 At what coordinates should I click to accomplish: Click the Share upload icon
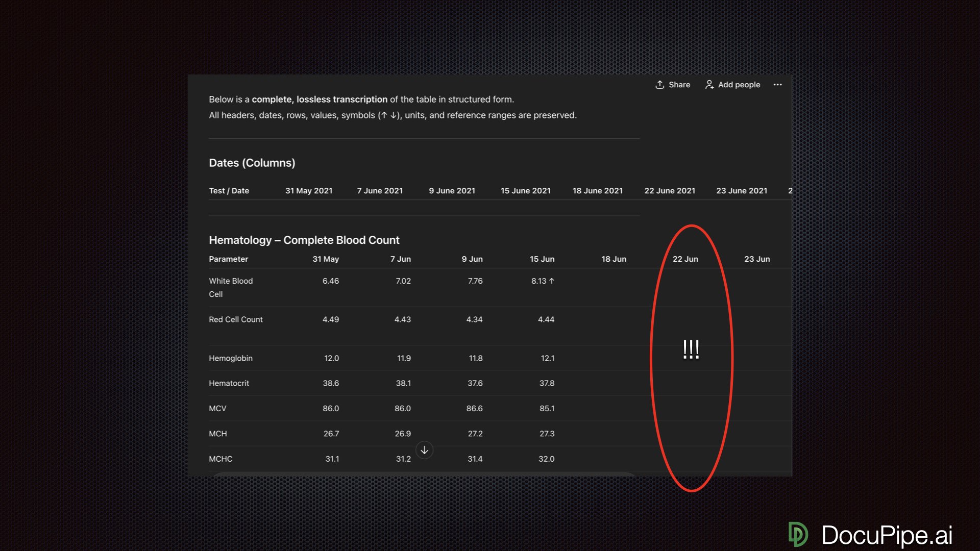click(x=659, y=85)
